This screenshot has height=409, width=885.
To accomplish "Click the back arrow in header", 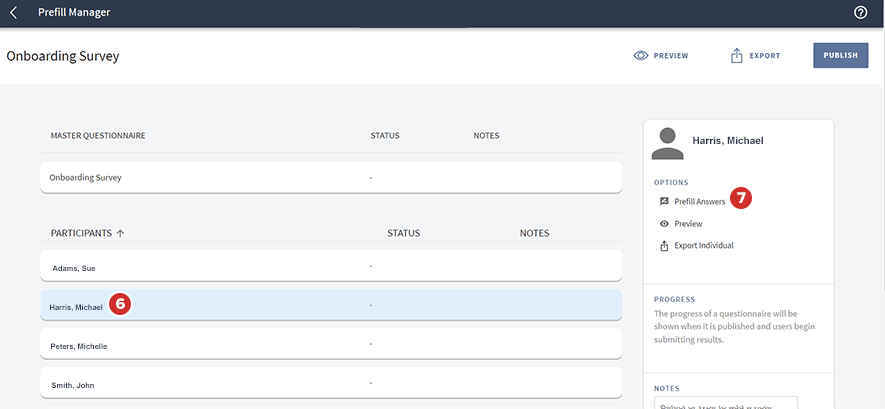I will point(13,13).
